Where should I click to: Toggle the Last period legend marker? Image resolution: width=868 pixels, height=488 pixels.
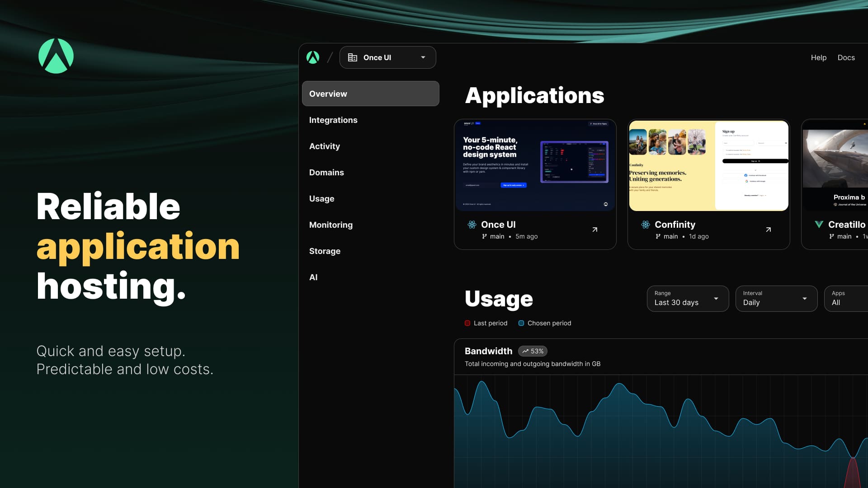[467, 323]
